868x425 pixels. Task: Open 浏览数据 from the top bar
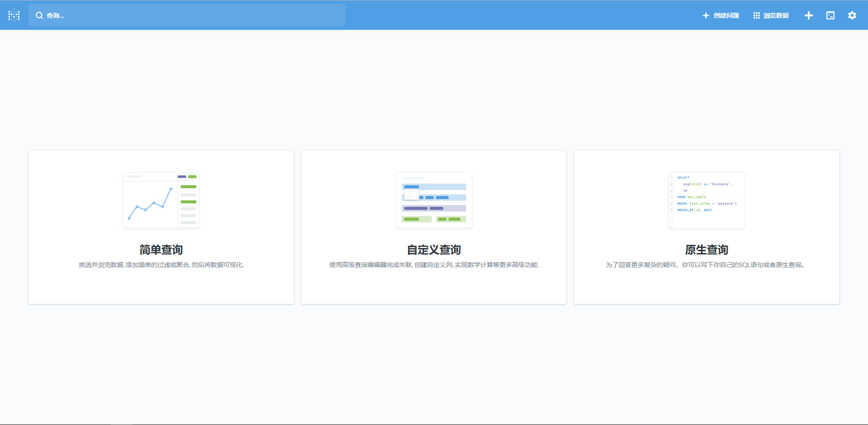(x=776, y=15)
